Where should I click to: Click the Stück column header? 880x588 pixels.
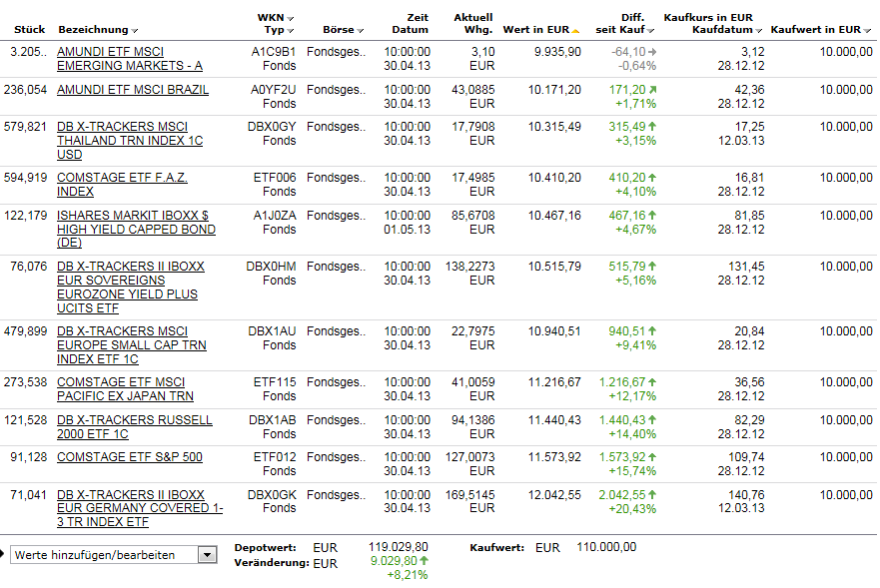tap(29, 30)
